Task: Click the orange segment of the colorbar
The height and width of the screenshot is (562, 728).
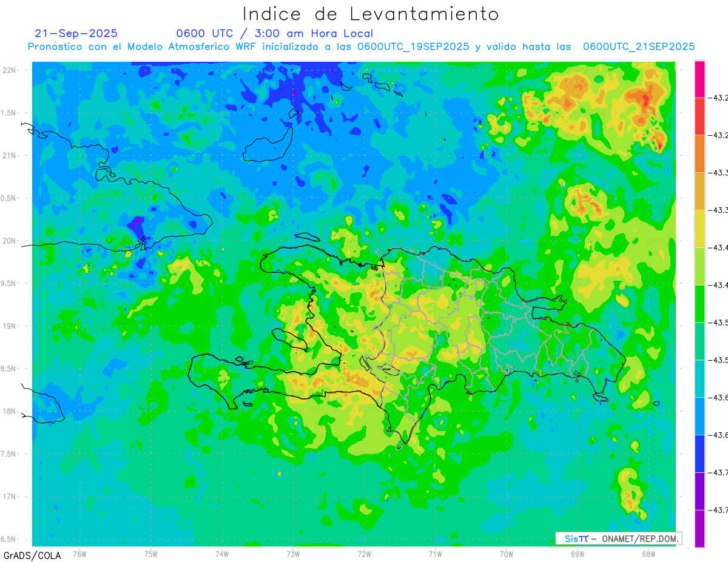Action: tap(699, 153)
